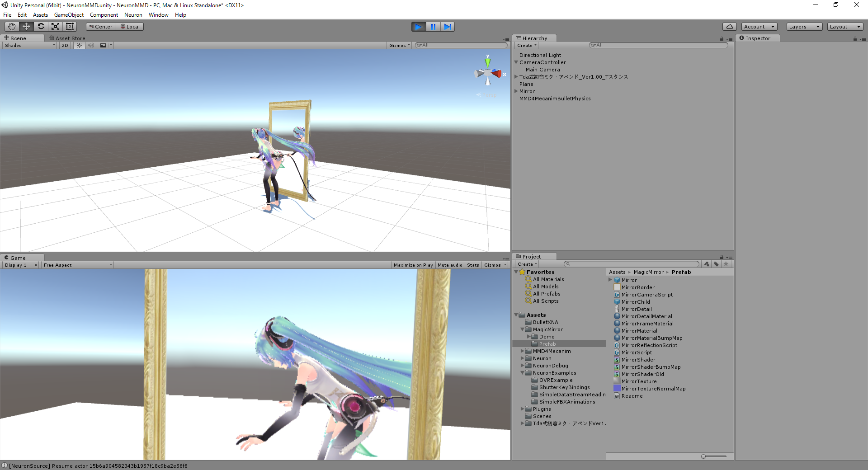Screen dimensions: 868x470
Task: Enable Maximize on Play
Action: (x=413, y=265)
